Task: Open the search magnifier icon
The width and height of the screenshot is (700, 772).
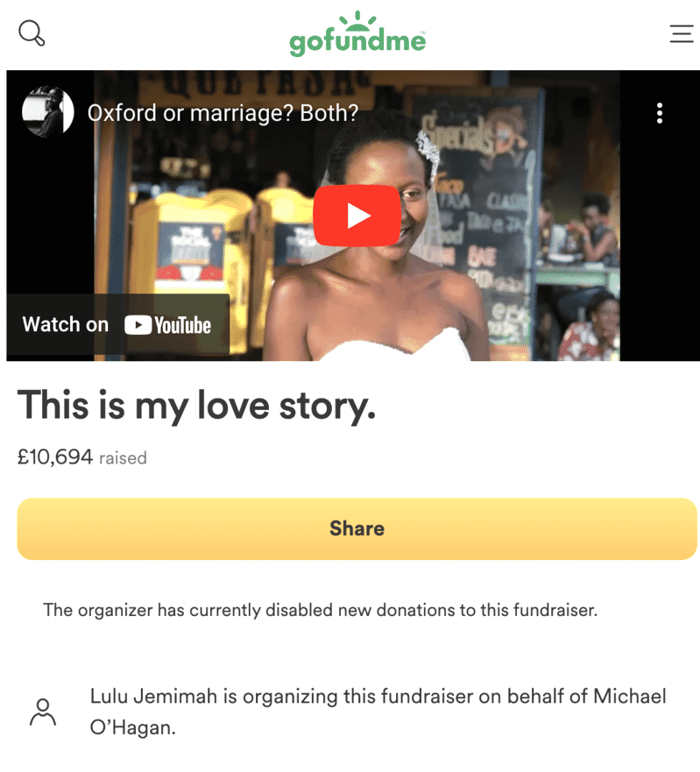Action: [32, 33]
